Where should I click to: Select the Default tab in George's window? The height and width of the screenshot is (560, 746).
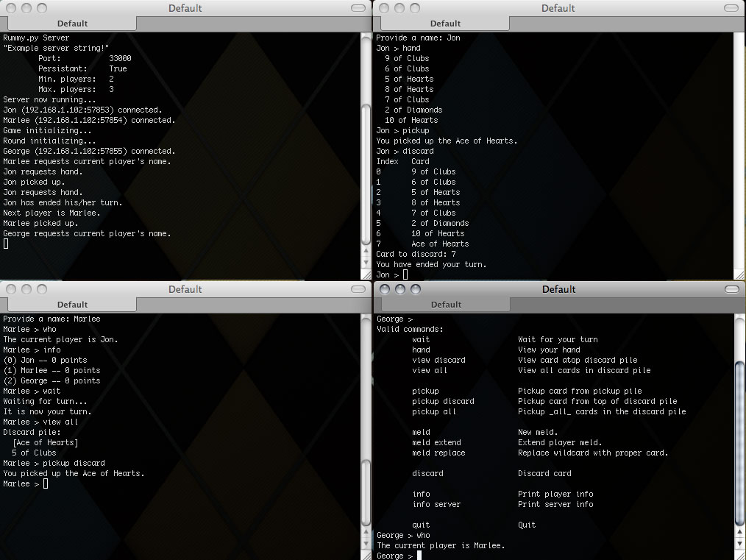pyautogui.click(x=445, y=305)
